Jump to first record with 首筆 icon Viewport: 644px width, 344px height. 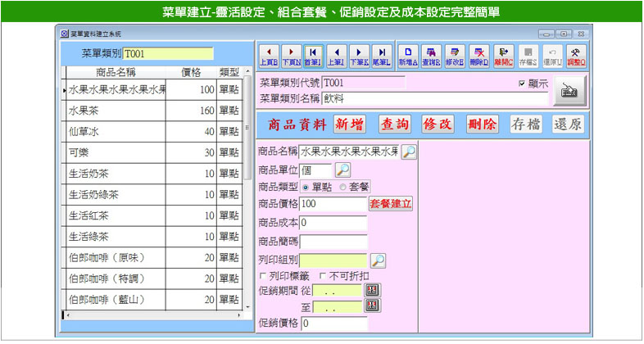tap(313, 55)
